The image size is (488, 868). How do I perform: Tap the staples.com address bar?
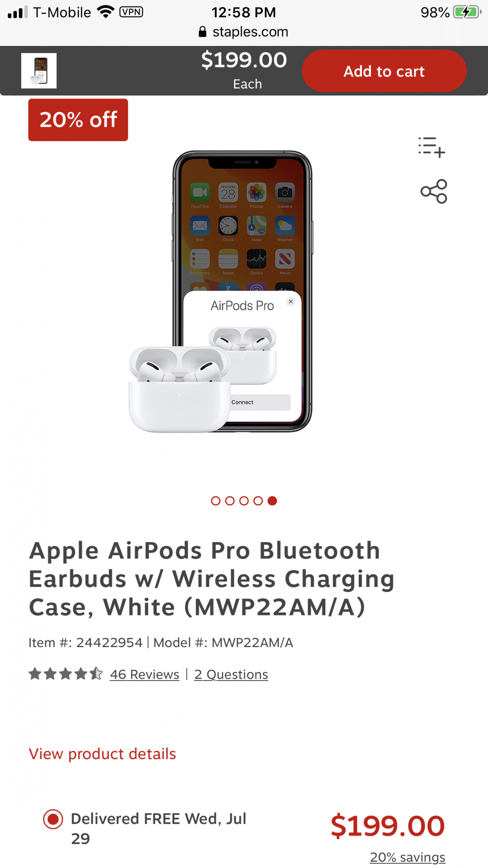244,32
